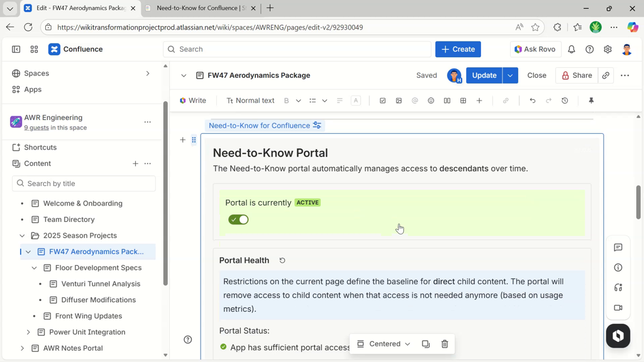Insert a table using the toolbar icon
This screenshot has height=362, width=644.
(x=464, y=101)
